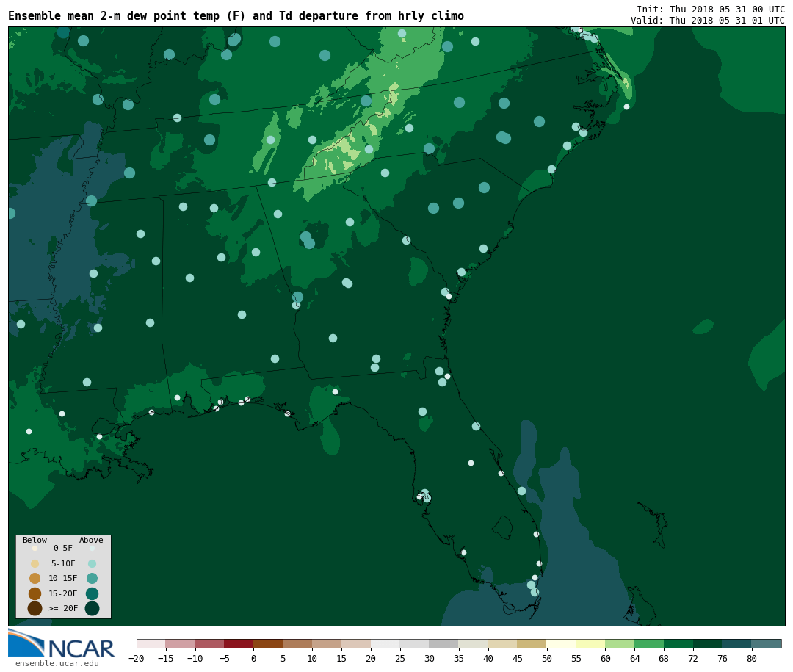The height and width of the screenshot is (672, 793).
Task: Select the Below 15-20F brown legend circle
Action: pos(35,593)
